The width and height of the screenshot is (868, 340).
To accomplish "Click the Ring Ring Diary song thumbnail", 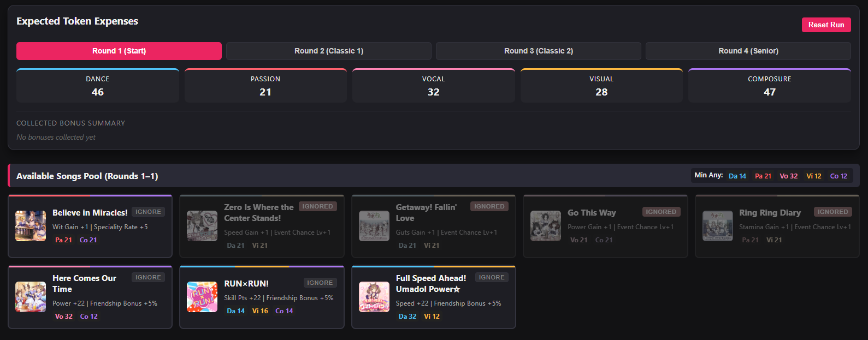I will [x=718, y=226].
